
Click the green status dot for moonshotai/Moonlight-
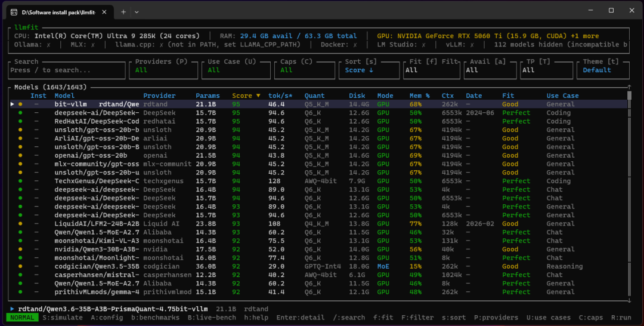coord(20,258)
